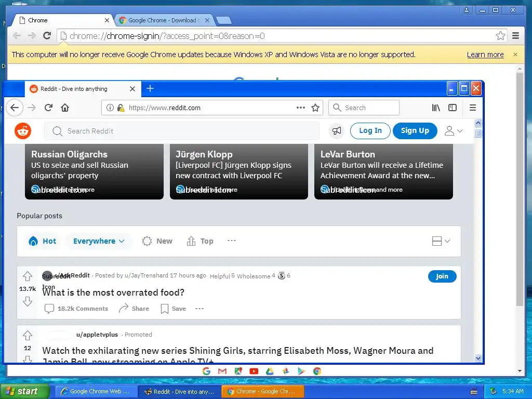The height and width of the screenshot is (399, 532).
Task: Click the Log In button on Reddit
Action: point(370,130)
